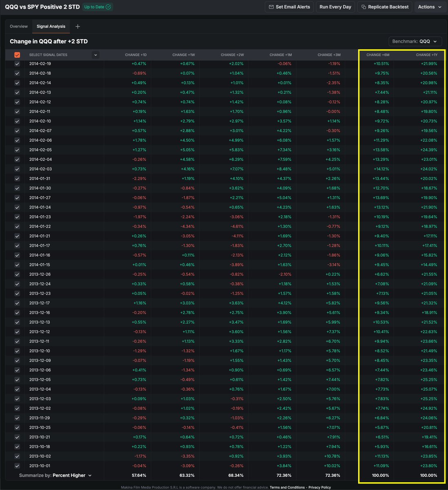Click the +10.78% three-month change value
The width and height of the screenshot is (448, 490).
[332, 456]
